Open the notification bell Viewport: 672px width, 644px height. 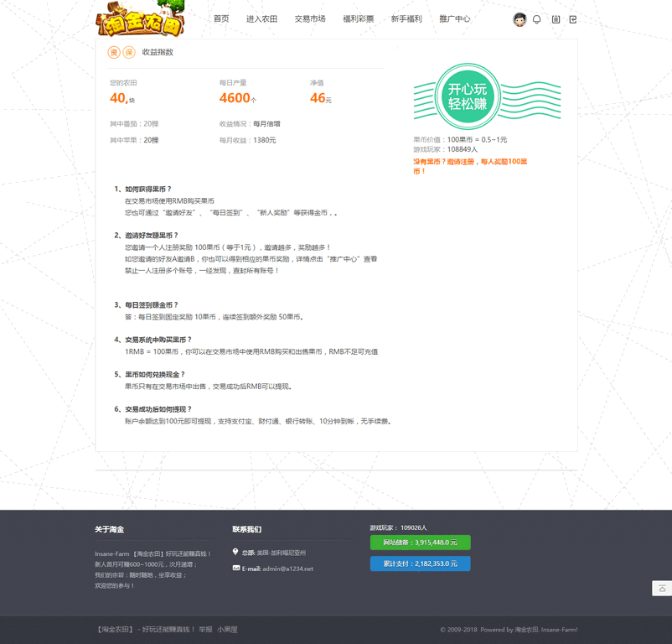point(537,19)
